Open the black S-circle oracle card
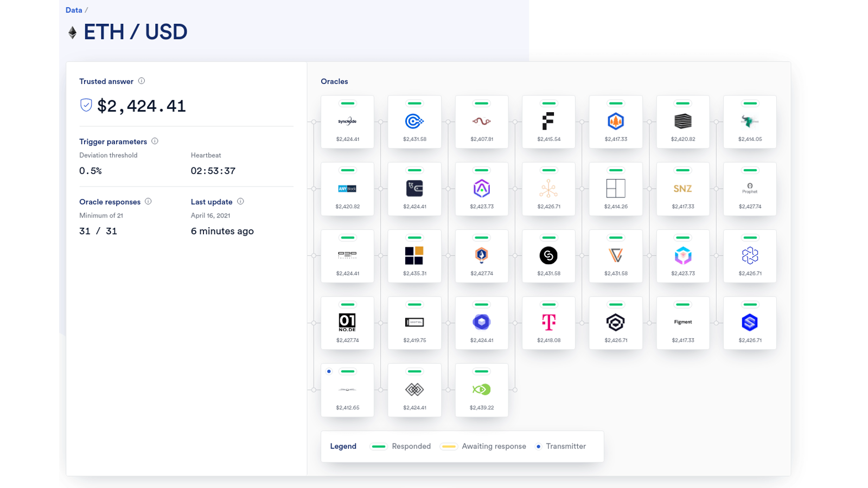Viewport: 868px width, 488px height. coord(548,256)
